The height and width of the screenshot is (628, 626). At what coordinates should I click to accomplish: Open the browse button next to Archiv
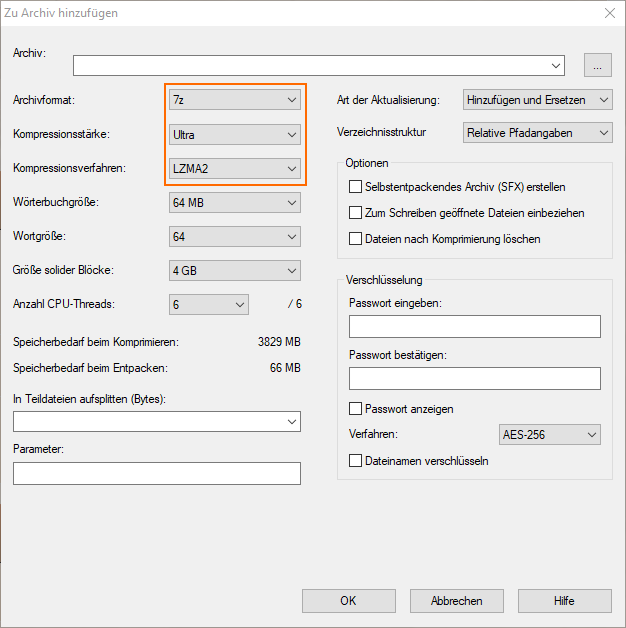tap(597, 65)
